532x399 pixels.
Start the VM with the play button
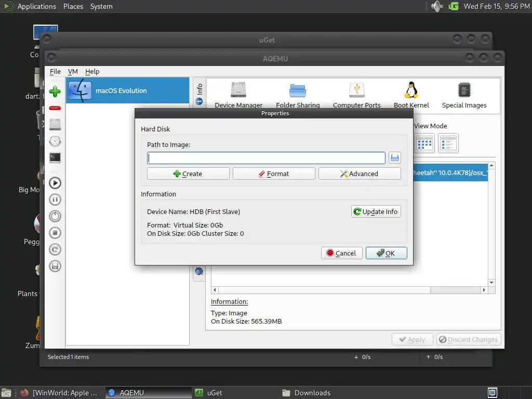tap(55, 183)
